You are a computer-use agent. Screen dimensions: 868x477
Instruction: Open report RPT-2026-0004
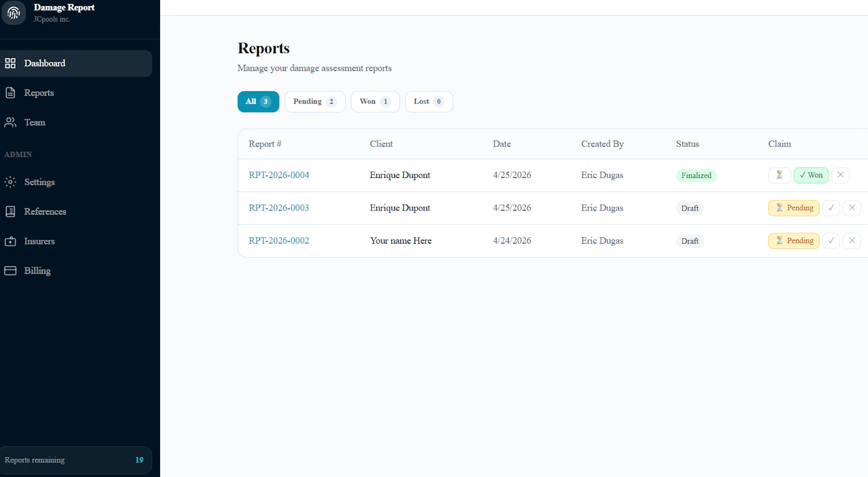coord(279,175)
